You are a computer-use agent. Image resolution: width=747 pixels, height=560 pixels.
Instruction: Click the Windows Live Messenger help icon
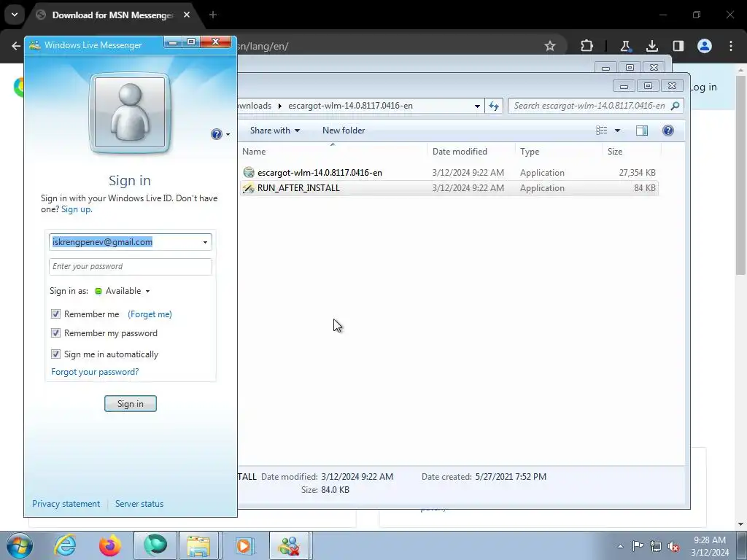coord(216,134)
